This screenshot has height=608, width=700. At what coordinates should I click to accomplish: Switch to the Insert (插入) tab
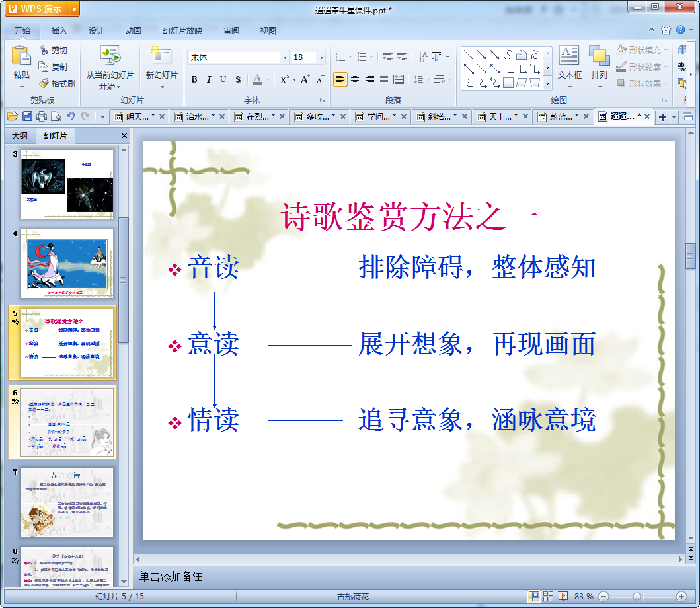[x=59, y=31]
